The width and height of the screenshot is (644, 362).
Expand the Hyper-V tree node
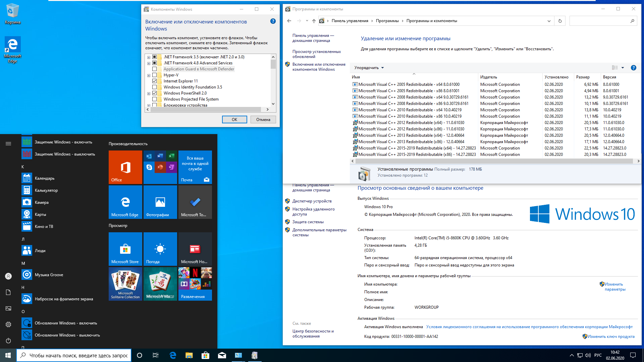coord(149,75)
